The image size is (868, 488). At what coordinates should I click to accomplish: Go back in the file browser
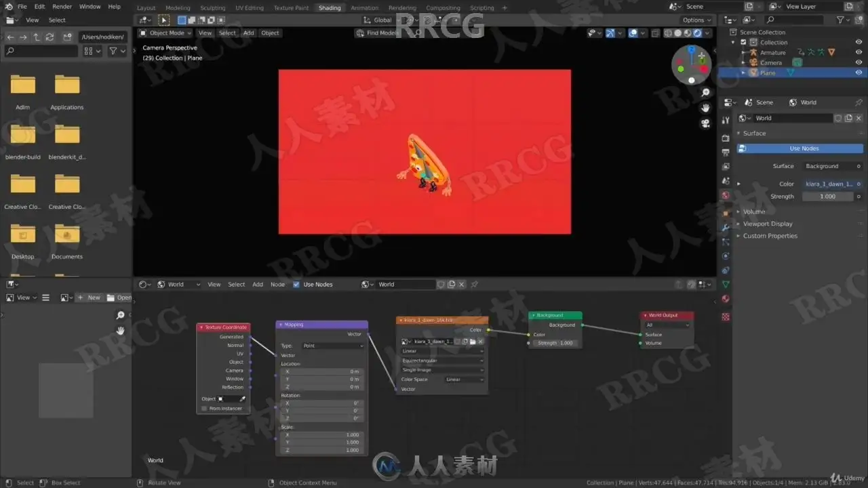pyautogui.click(x=10, y=37)
